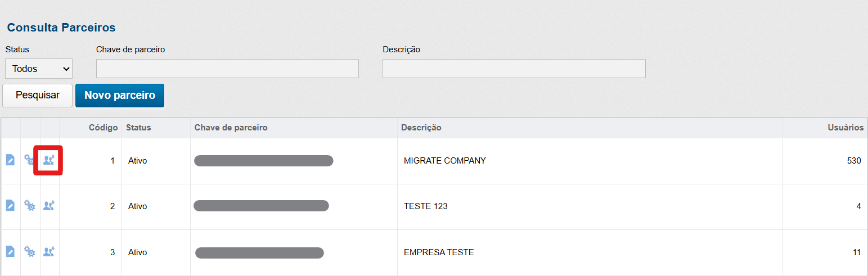Open users icon for TESTE 123 partner
The width and height of the screenshot is (868, 276).
pos(49,206)
